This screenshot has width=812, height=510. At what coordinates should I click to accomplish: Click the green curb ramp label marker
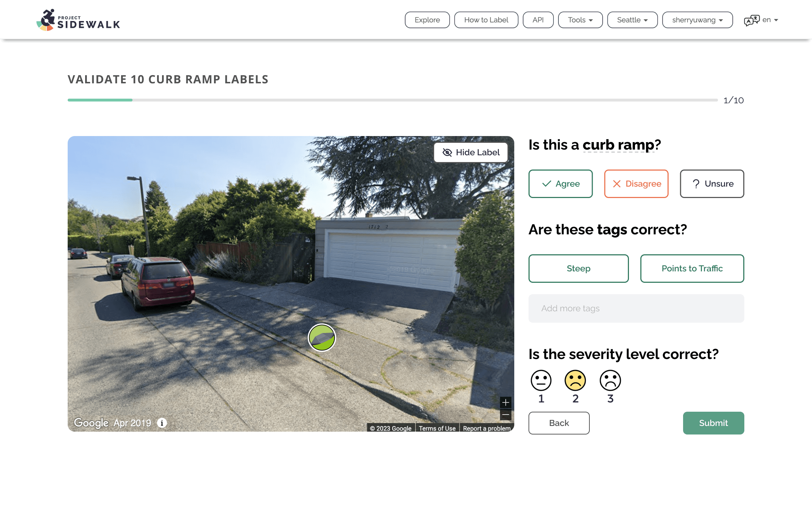point(322,337)
